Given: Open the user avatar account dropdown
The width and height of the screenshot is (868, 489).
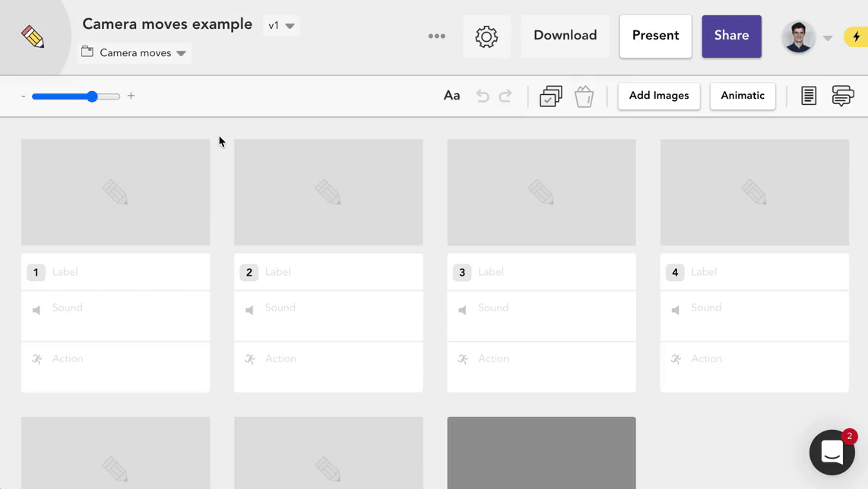Looking at the screenshot, I should [x=807, y=36].
